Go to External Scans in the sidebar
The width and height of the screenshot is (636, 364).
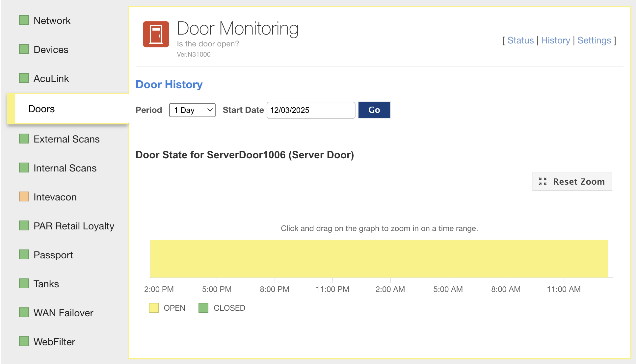pos(66,139)
